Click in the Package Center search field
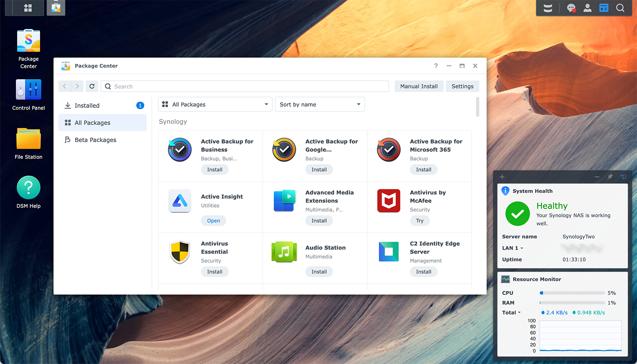The image size is (637, 364). (244, 86)
